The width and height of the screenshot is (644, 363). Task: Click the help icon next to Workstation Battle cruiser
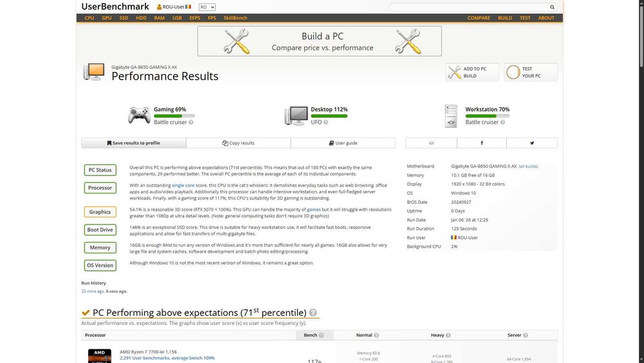503,122
